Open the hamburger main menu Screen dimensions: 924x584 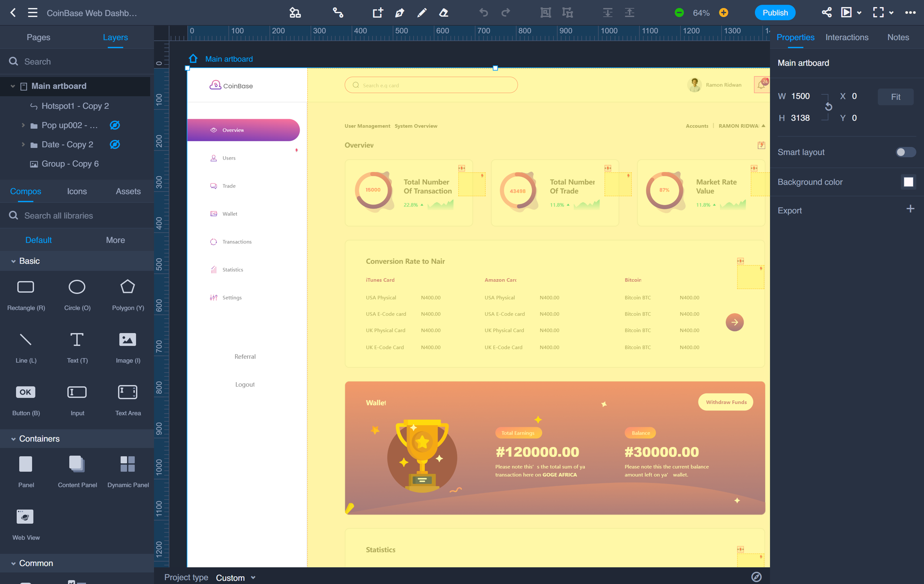pos(33,13)
